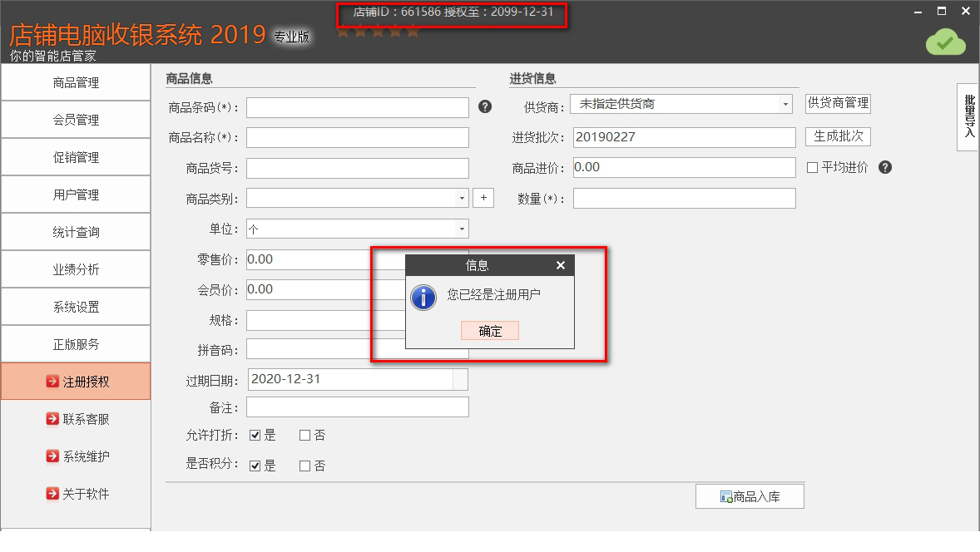This screenshot has width=980, height=552.
Task: Click the 供货商管理 button
Action: (838, 103)
